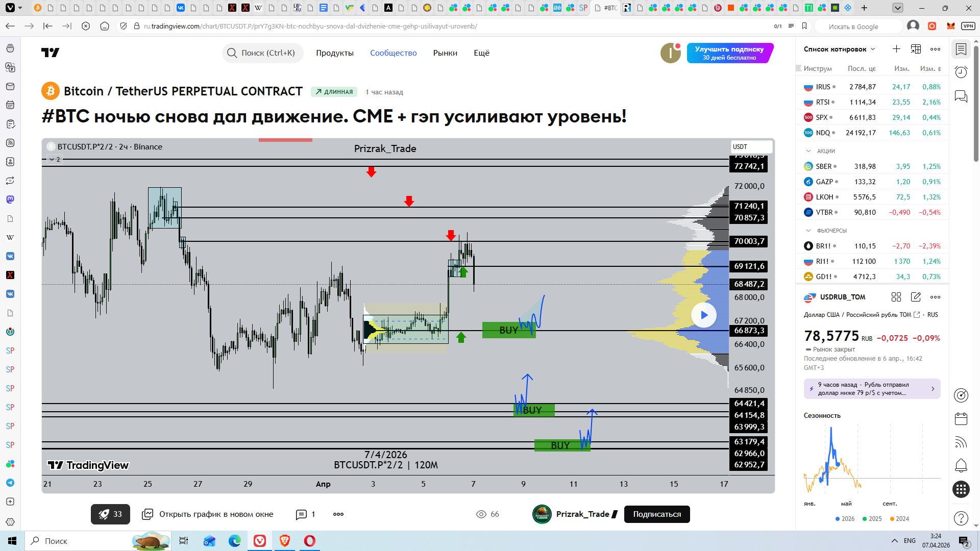The height and width of the screenshot is (551, 980).
Task: Click the add symbol plus icon in watchlist
Action: [x=896, y=49]
